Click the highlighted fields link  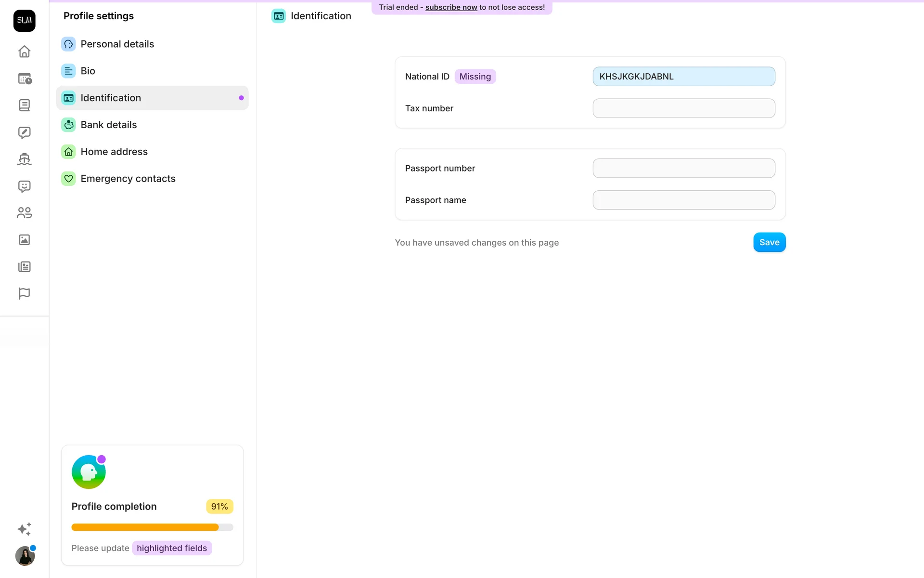point(172,548)
